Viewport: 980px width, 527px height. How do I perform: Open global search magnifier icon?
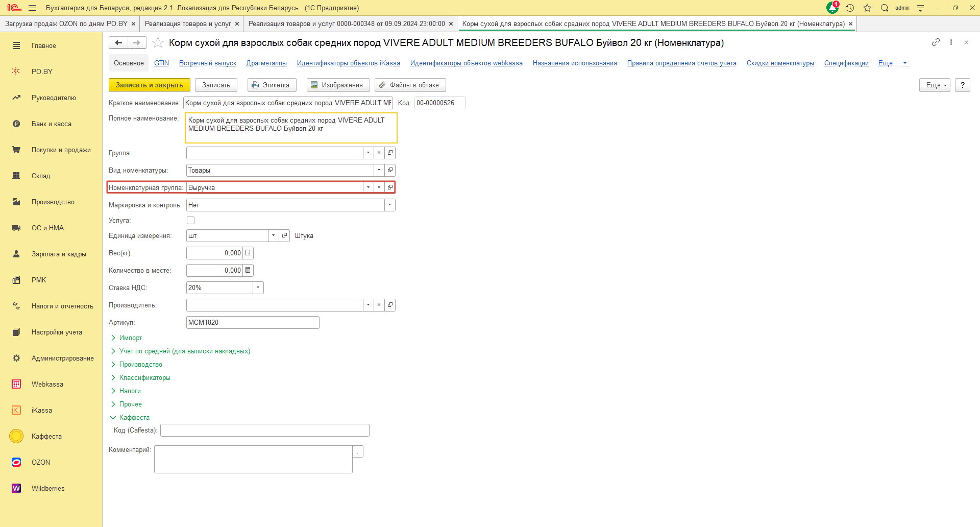885,8
